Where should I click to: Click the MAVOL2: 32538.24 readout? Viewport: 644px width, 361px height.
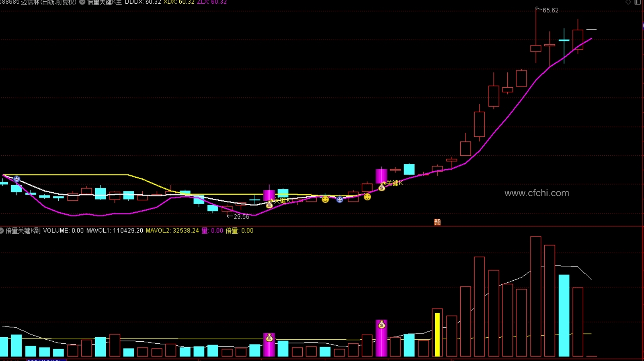172,231
